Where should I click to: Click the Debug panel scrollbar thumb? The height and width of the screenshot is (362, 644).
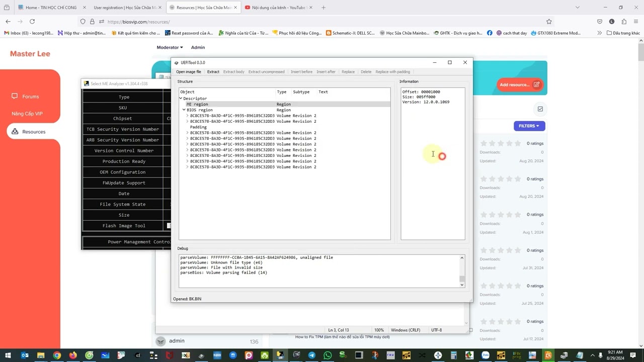coord(462,279)
